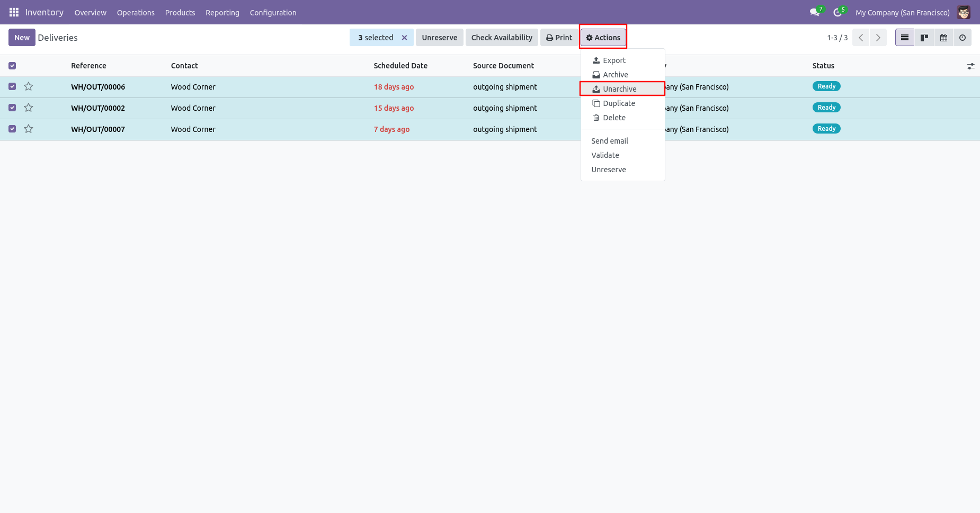
Task: Open the user avatar menu
Action: (964, 12)
